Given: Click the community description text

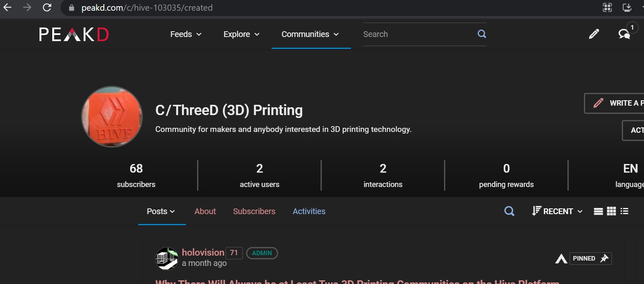Looking at the screenshot, I should (x=284, y=129).
